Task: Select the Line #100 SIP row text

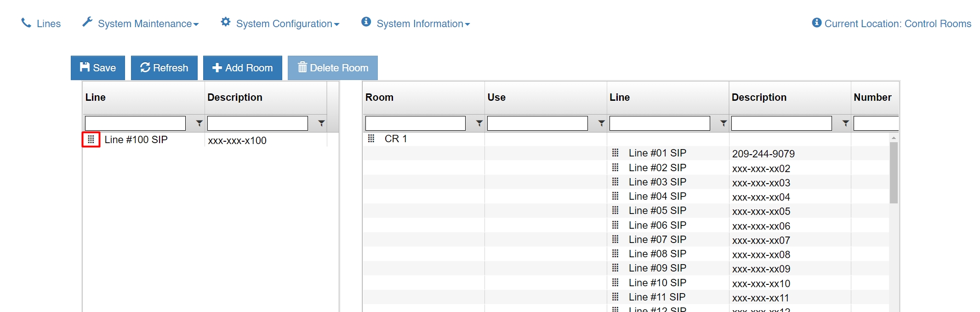Action: 136,139
